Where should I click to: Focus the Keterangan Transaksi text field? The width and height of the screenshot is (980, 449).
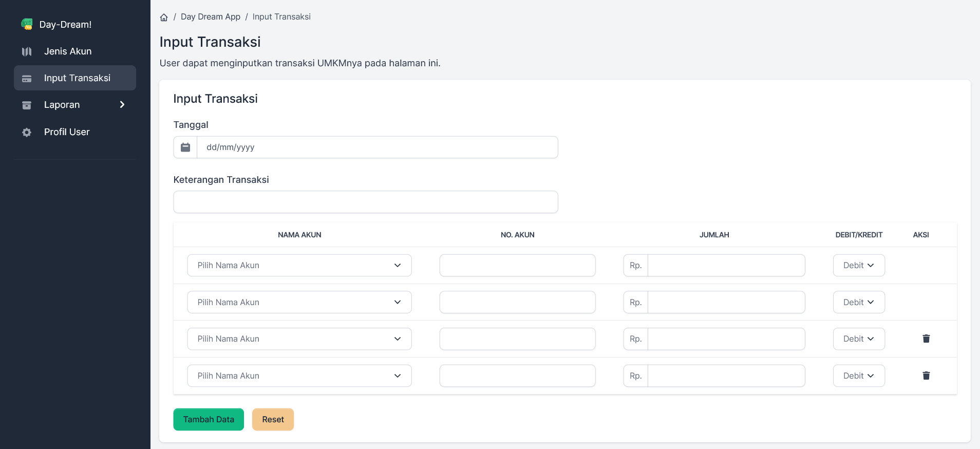pos(366,202)
